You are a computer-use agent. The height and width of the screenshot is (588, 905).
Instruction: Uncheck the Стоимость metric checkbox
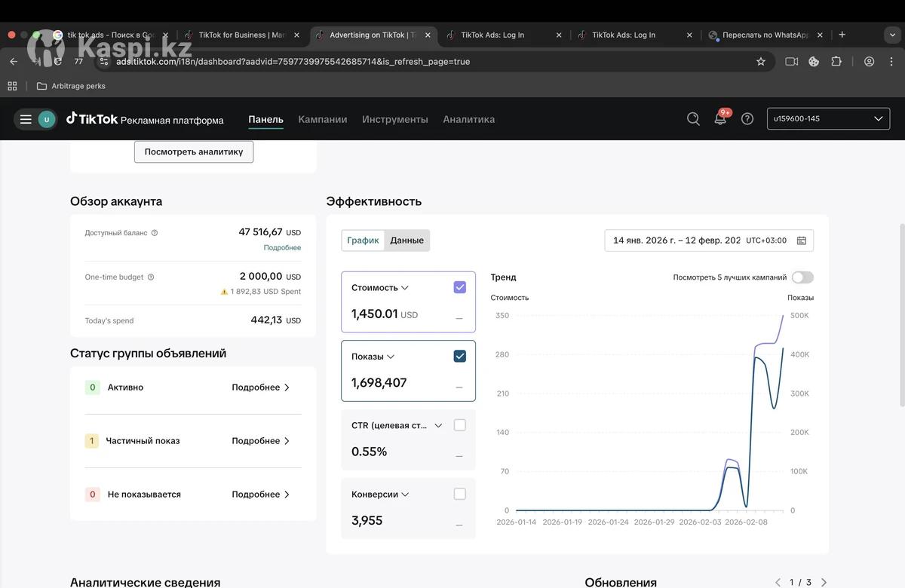pyautogui.click(x=460, y=287)
